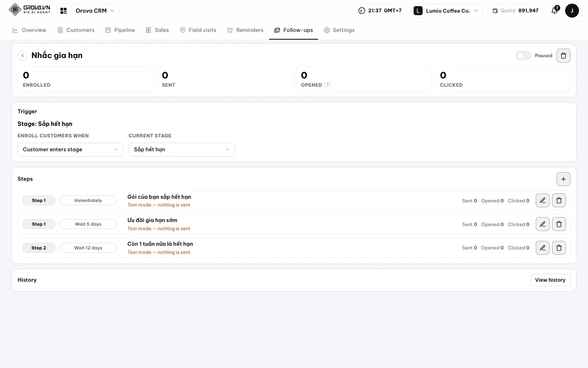Edit the step Ưu đãi gia hạn sớm

point(543,224)
